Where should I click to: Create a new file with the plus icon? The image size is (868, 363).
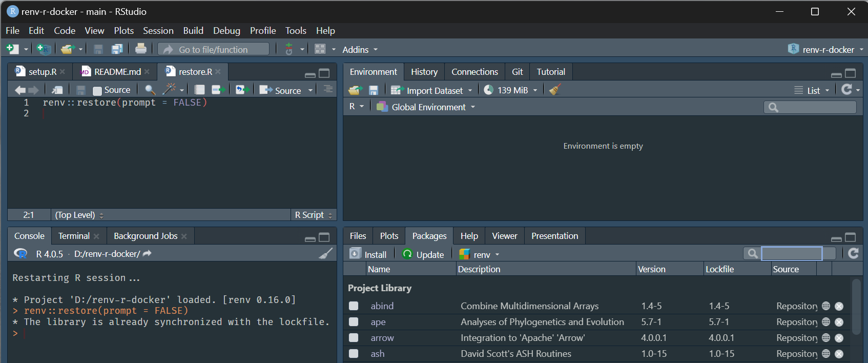tap(12, 49)
